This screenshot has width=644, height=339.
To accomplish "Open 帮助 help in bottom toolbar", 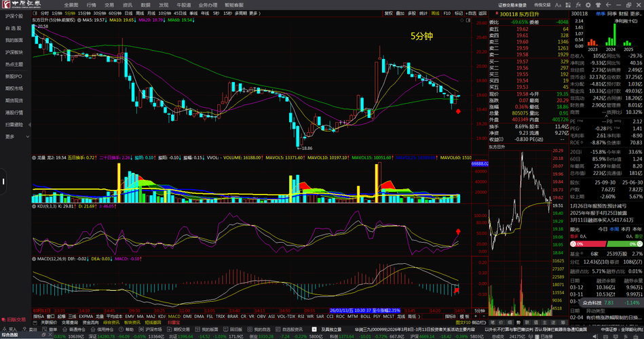I will point(126,330).
